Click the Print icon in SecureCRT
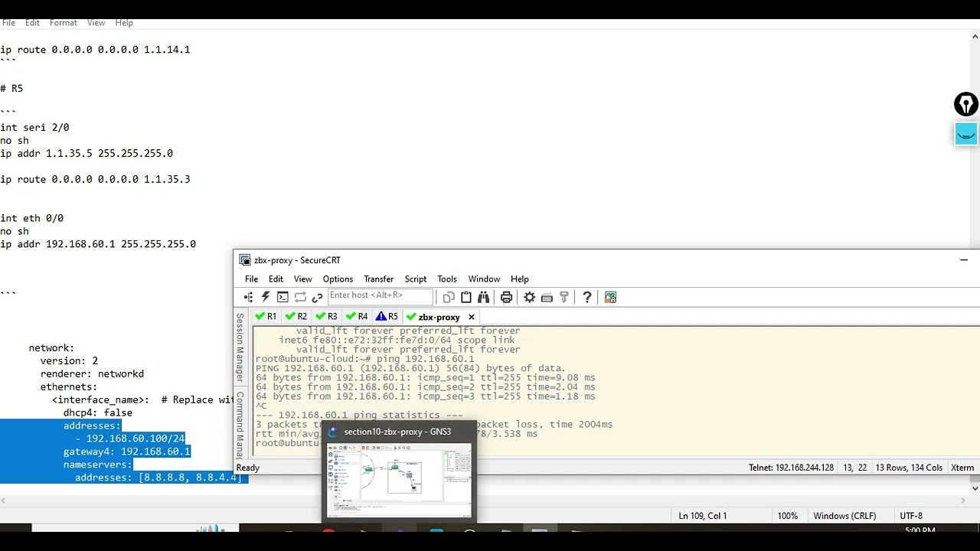Viewport: 980px width, 551px height. 506,297
